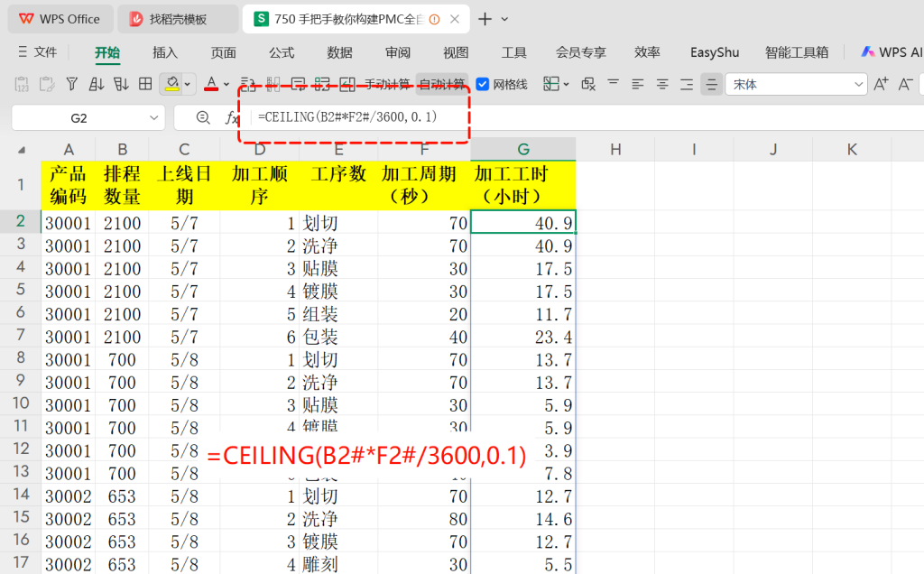Click cell F15 with value 80
The image size is (924, 574).
click(x=424, y=519)
